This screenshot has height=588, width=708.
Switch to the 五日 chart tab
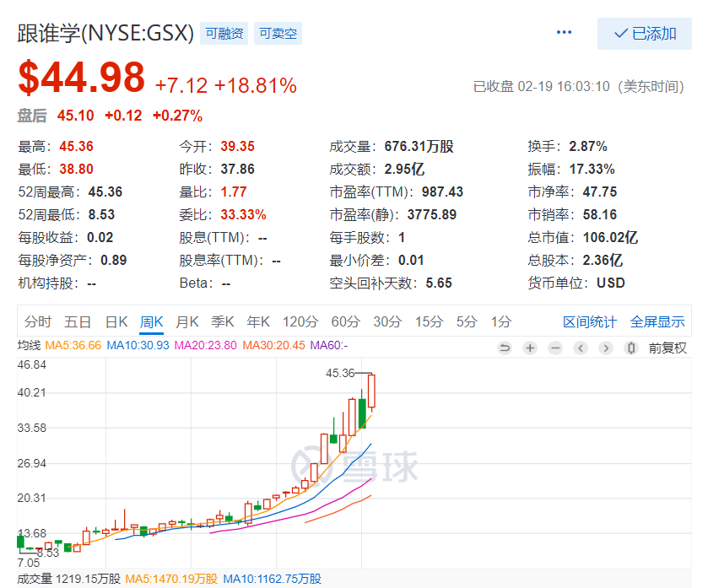pos(78,321)
